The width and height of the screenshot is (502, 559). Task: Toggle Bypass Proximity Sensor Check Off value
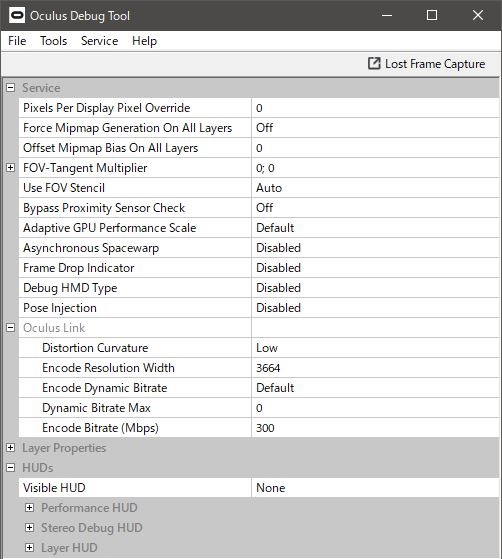click(x=375, y=207)
